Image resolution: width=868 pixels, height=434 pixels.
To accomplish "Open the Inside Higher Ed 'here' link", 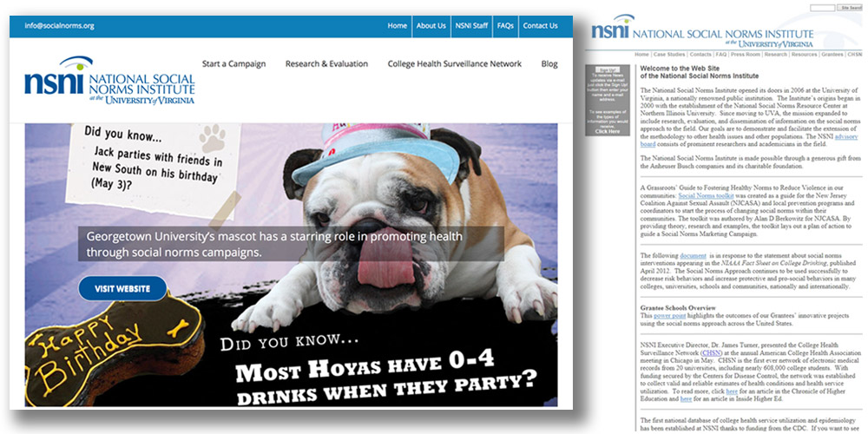I will [686, 398].
